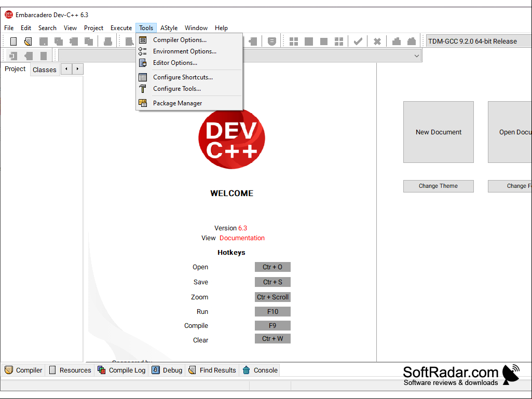This screenshot has height=399, width=532.
Task: Click the New Document button
Action: point(439,132)
